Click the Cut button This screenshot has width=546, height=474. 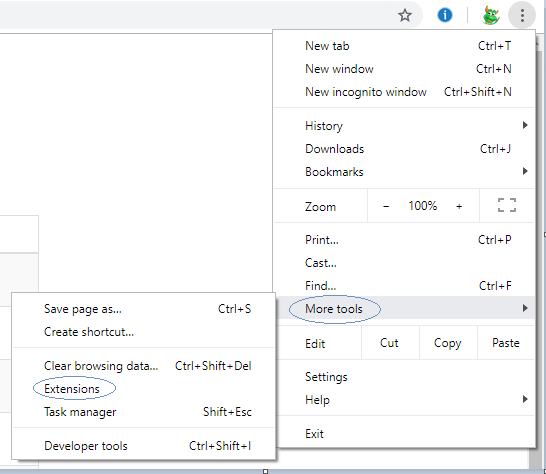coord(390,343)
